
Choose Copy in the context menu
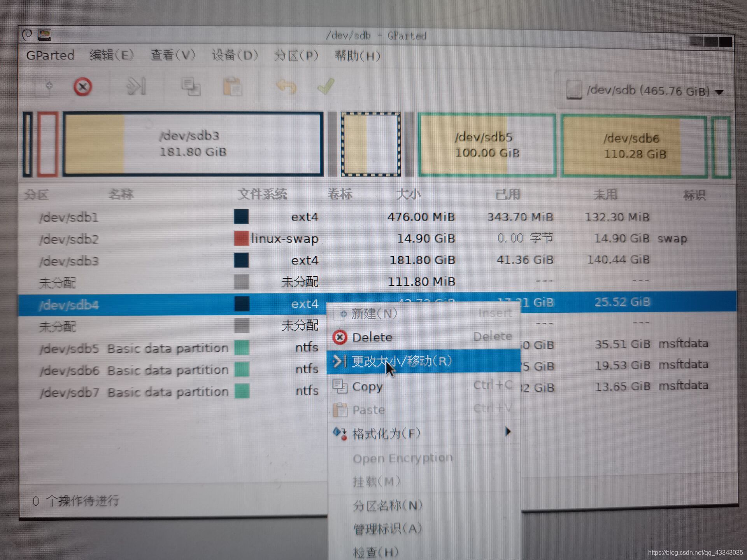click(x=424, y=386)
